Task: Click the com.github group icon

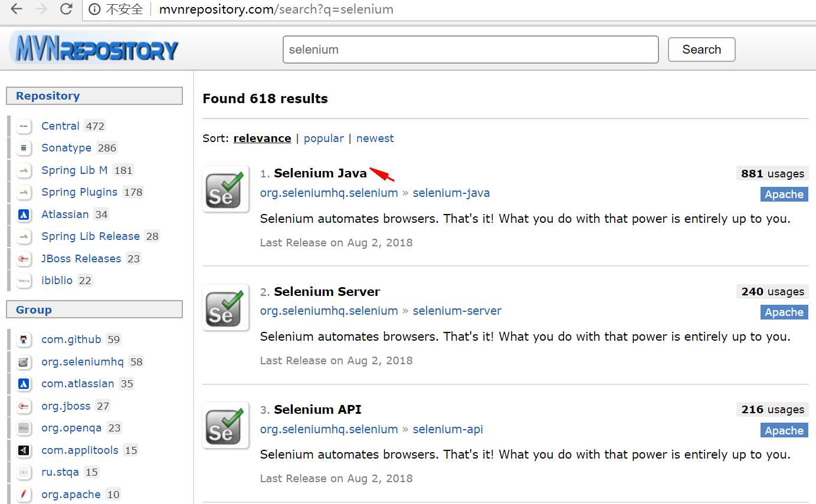Action: click(x=24, y=340)
